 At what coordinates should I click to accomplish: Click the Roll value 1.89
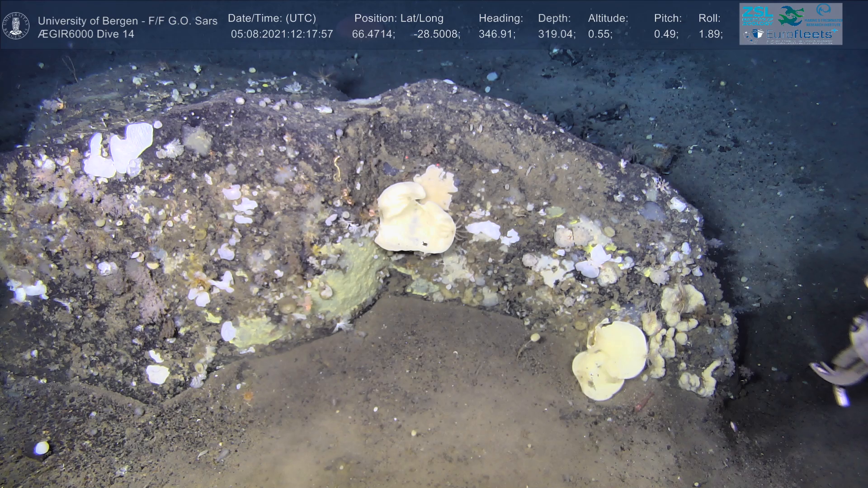pyautogui.click(x=710, y=34)
